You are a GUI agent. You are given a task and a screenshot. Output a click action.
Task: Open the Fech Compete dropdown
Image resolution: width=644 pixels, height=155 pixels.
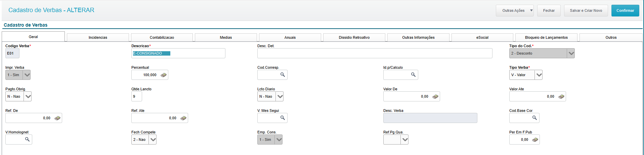pos(153,140)
